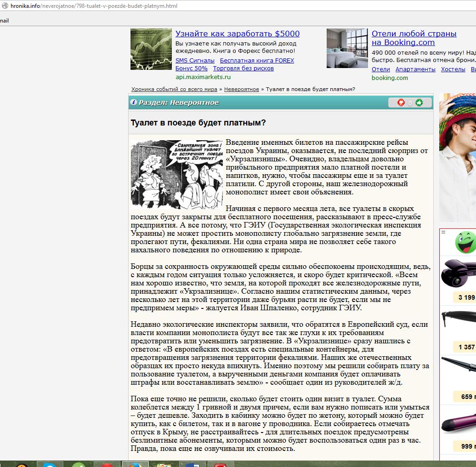Open the 'Невероятное' breadcrumb section

pos(242,89)
